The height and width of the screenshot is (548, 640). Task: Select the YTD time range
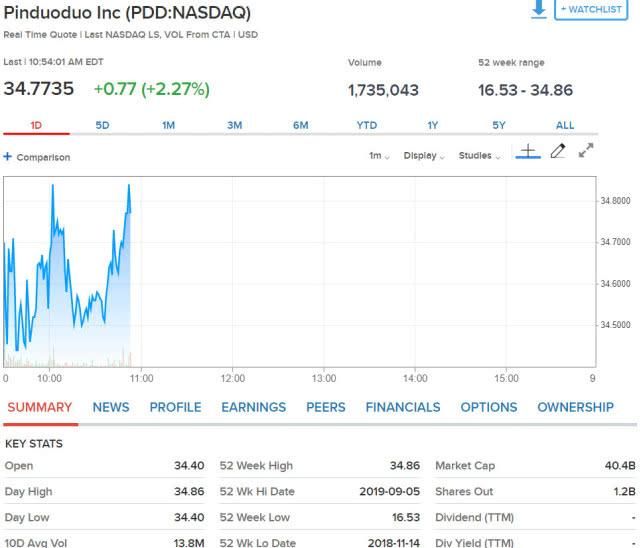pos(367,126)
